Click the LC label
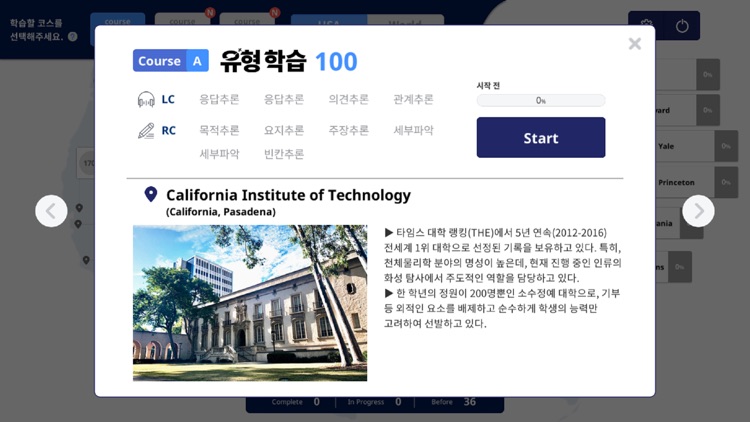Image resolution: width=750 pixels, height=422 pixels. pyautogui.click(x=168, y=100)
